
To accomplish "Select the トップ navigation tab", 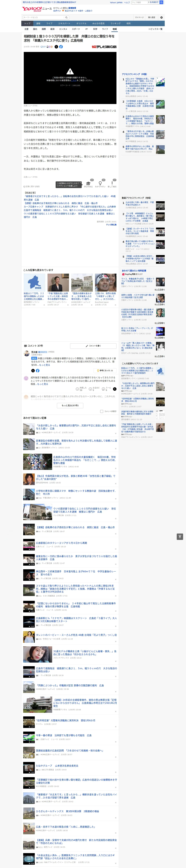I will tap(27, 23).
